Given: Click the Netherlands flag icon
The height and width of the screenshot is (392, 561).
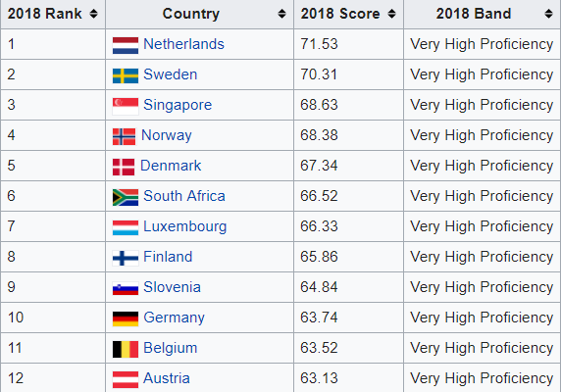Looking at the screenshot, I should pos(126,45).
